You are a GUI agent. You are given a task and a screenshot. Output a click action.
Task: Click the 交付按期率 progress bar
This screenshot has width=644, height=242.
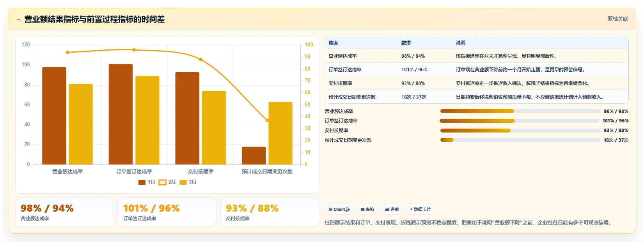pos(520,131)
